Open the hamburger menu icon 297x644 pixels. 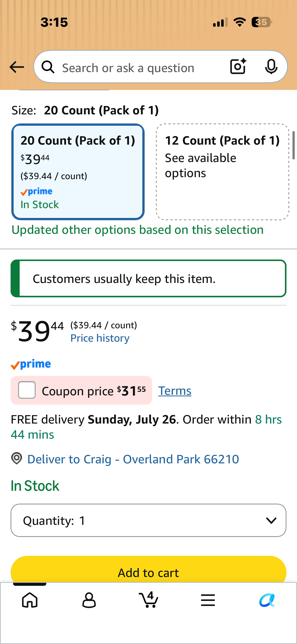tap(208, 600)
